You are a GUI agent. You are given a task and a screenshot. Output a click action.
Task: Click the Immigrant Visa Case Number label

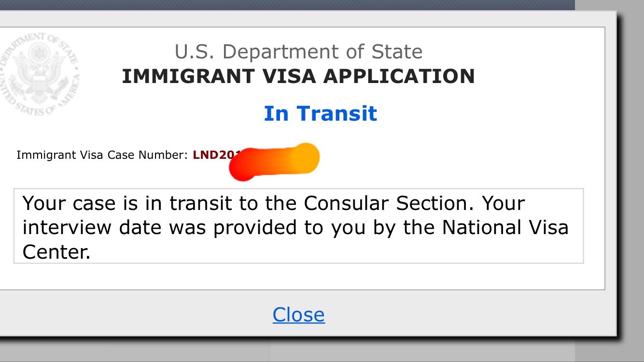(102, 155)
